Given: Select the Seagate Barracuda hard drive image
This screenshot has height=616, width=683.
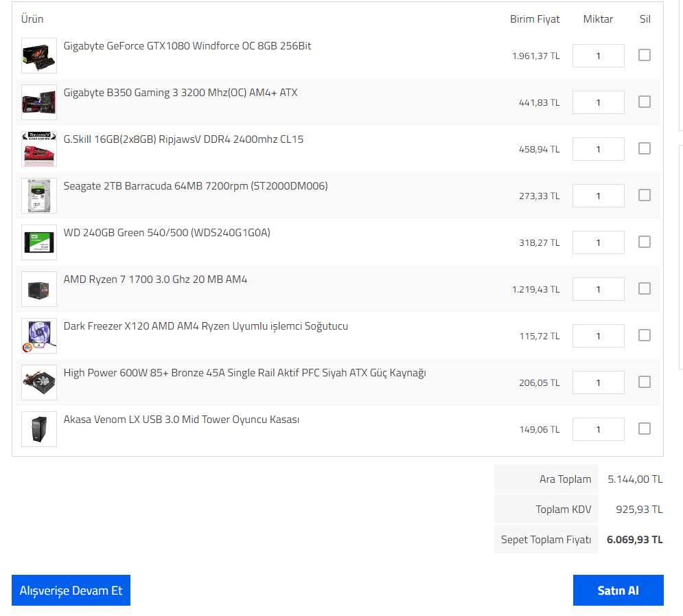Looking at the screenshot, I should [x=38, y=196].
